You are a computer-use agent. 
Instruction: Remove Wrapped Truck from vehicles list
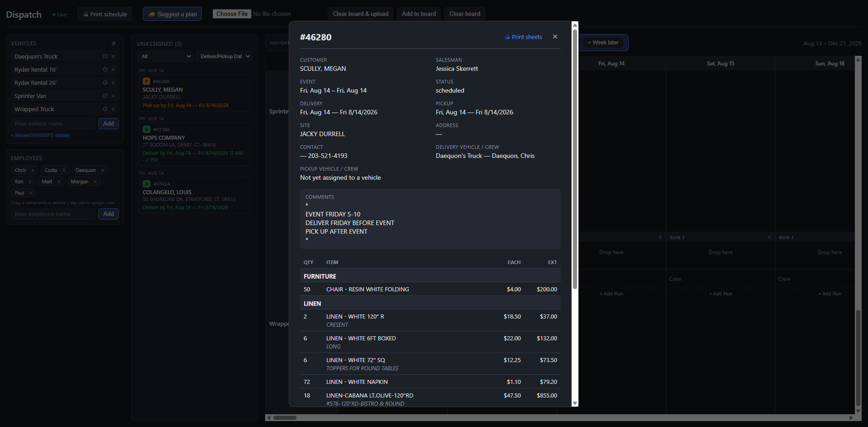click(x=113, y=109)
